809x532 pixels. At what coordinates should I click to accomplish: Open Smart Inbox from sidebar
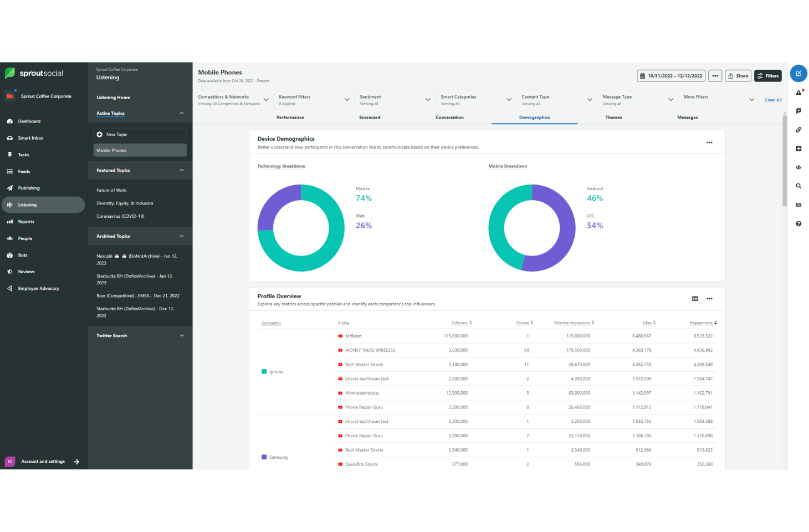click(30, 138)
